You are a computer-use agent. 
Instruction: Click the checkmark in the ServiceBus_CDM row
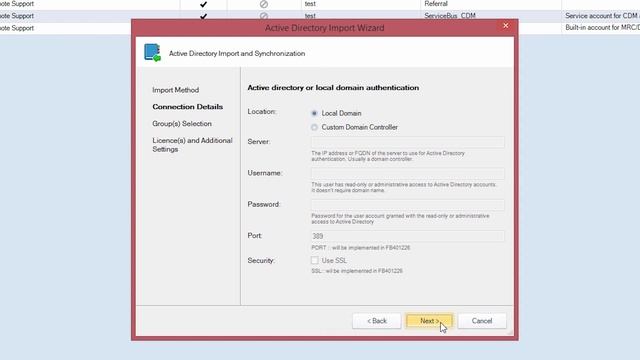[203, 16]
